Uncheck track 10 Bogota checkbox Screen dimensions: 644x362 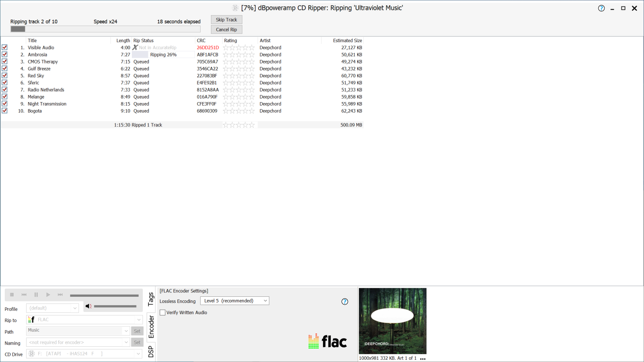[5, 111]
